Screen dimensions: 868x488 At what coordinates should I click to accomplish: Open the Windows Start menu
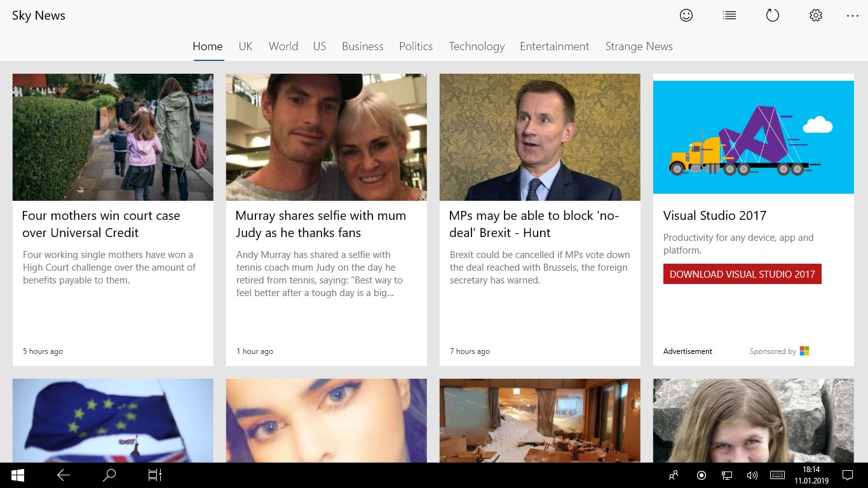(18, 475)
